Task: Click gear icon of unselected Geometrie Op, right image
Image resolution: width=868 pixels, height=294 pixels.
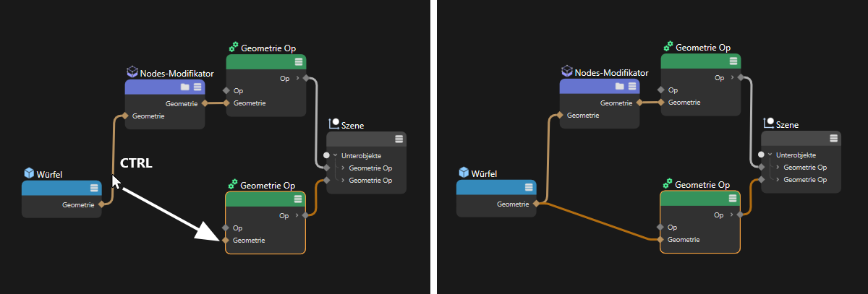Action: click(x=668, y=47)
